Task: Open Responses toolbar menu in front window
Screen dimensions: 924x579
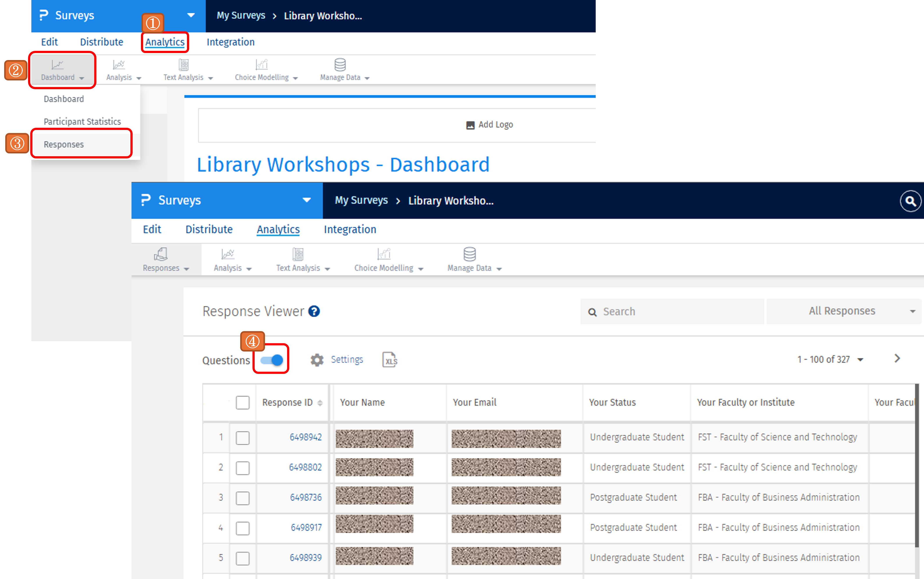Action: coord(166,260)
